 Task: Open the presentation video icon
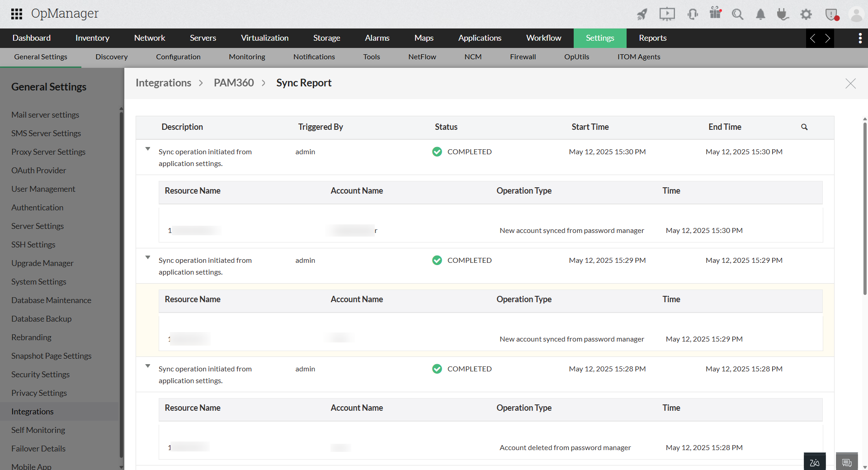click(667, 14)
